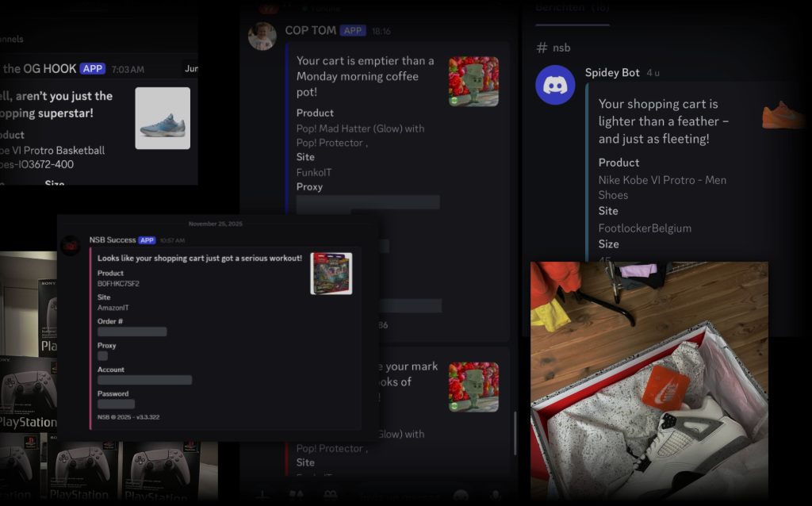Open the Pokemon card box thumbnail

pyautogui.click(x=331, y=274)
